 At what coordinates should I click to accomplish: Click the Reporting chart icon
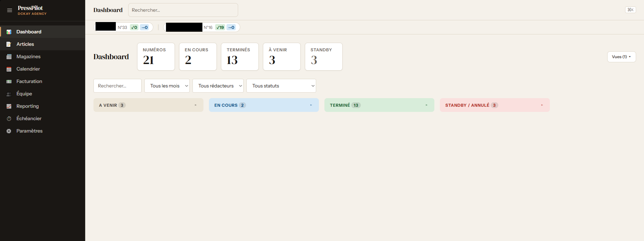9,106
